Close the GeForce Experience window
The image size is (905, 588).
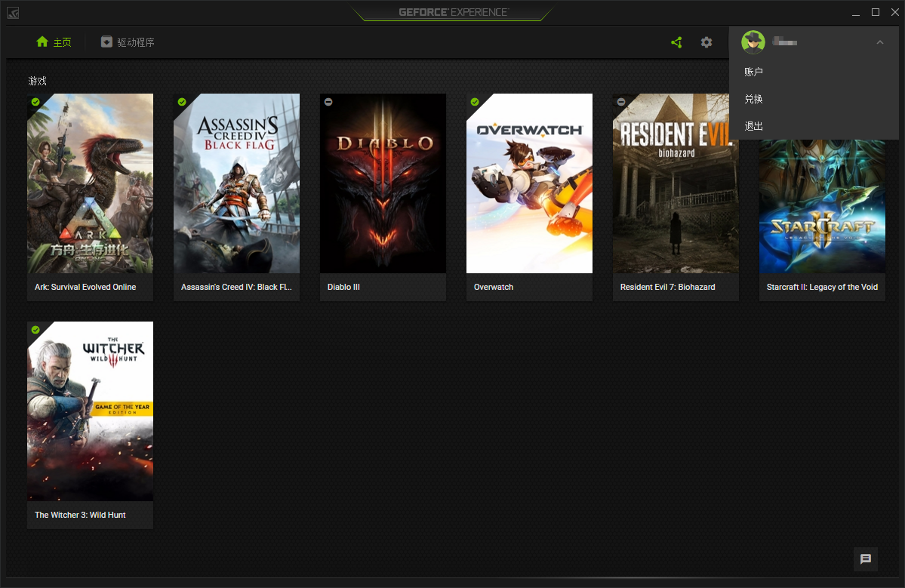(x=895, y=12)
